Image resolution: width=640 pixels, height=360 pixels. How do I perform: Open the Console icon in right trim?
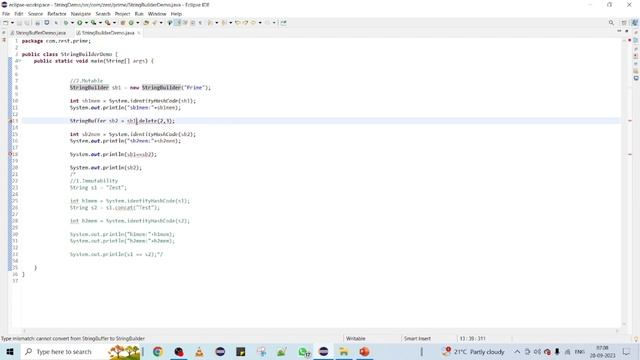(636, 78)
